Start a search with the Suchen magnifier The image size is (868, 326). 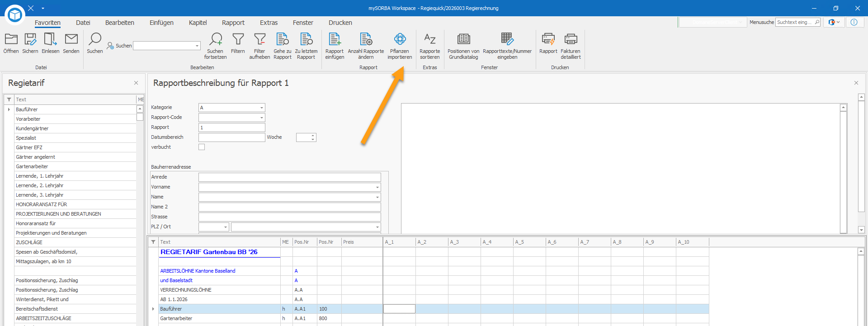click(x=95, y=43)
